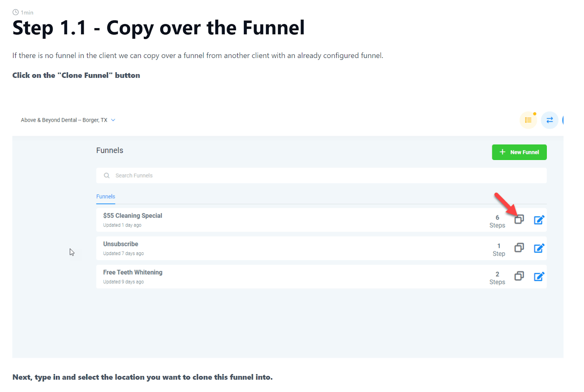Click the blue switch arrows icon

pyautogui.click(x=549, y=120)
